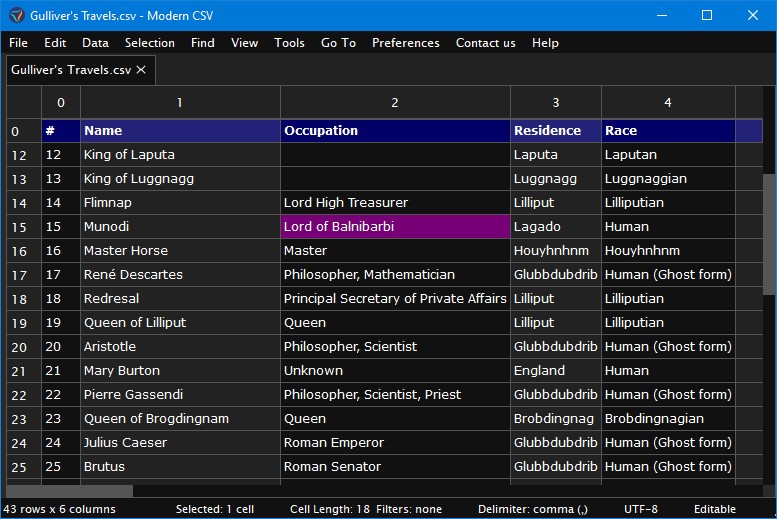Click the Modern CSV app icon in title bar

click(x=16, y=15)
